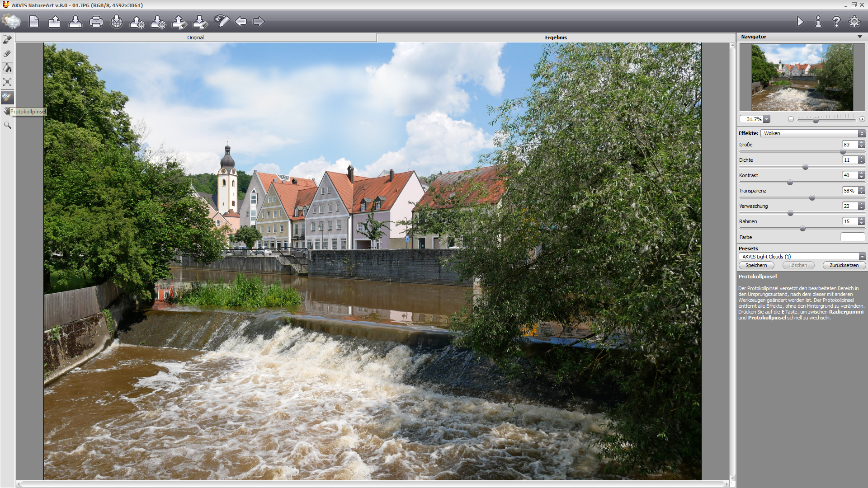Click the zoom in plus button in Navigator

(862, 119)
